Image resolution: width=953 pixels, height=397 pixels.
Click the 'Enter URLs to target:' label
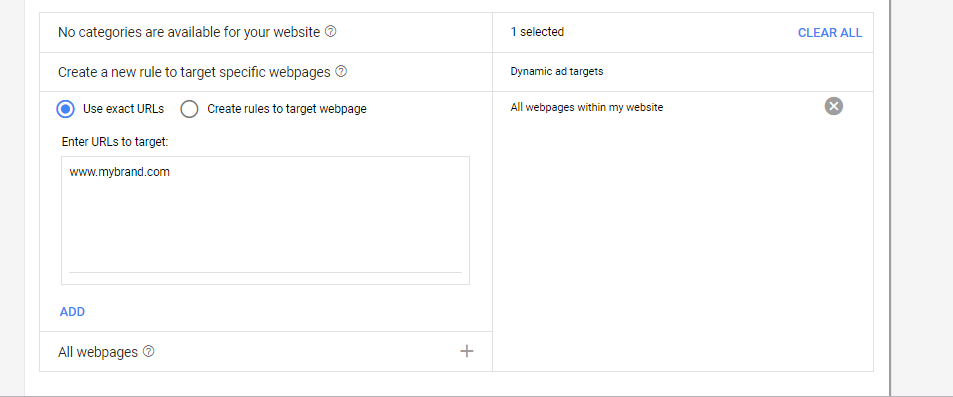tap(115, 142)
